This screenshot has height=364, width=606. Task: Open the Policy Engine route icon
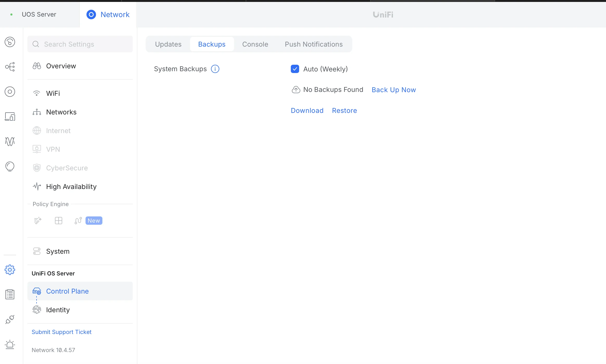78,221
